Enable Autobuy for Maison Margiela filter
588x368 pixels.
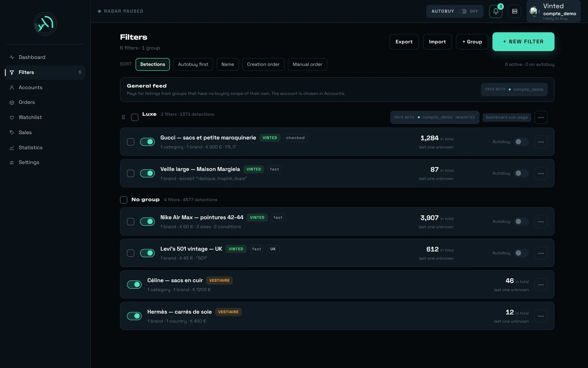(521, 173)
